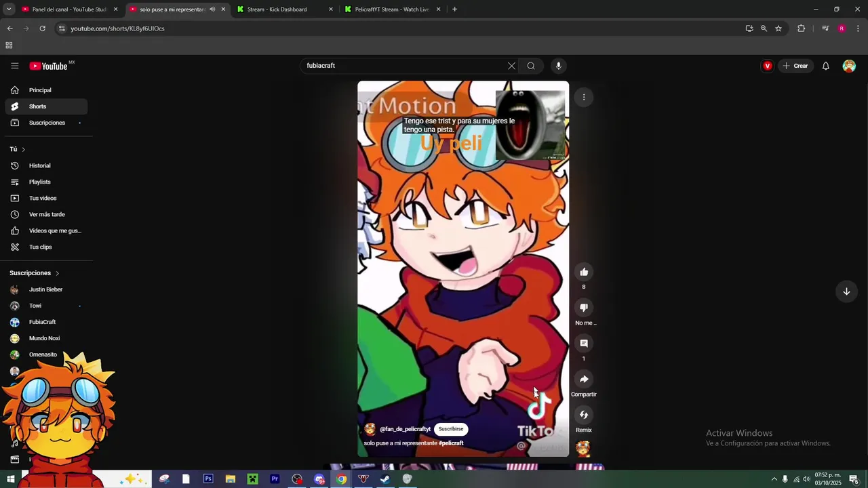Open the YouTube account avatar menu
Screen dimensions: 868x488
849,66
